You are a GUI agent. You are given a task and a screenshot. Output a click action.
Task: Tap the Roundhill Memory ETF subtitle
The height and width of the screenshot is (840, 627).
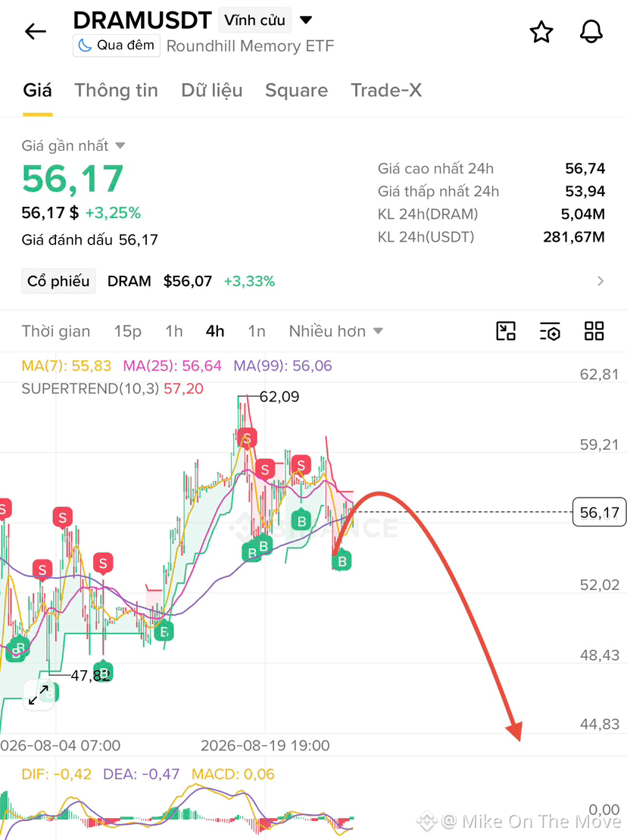click(250, 46)
